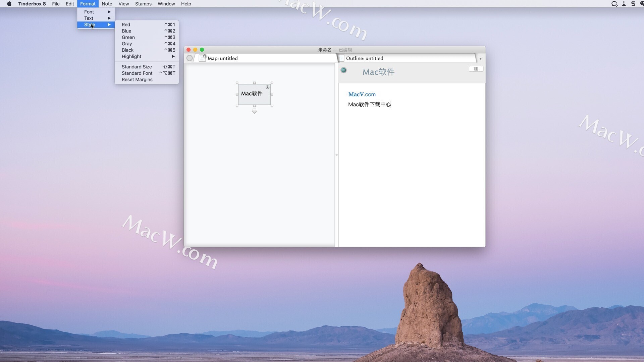This screenshot has height=362, width=644.
Task: Apply the Black text style
Action: click(147, 50)
